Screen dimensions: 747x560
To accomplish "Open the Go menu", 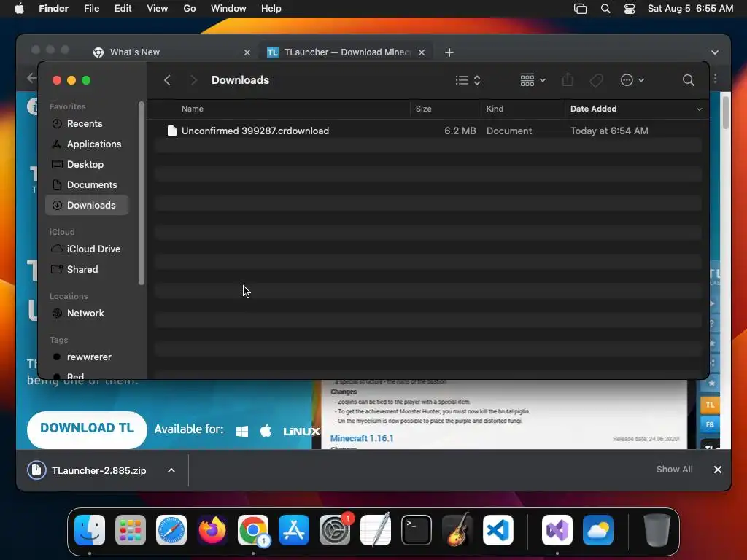I will pyautogui.click(x=190, y=9).
